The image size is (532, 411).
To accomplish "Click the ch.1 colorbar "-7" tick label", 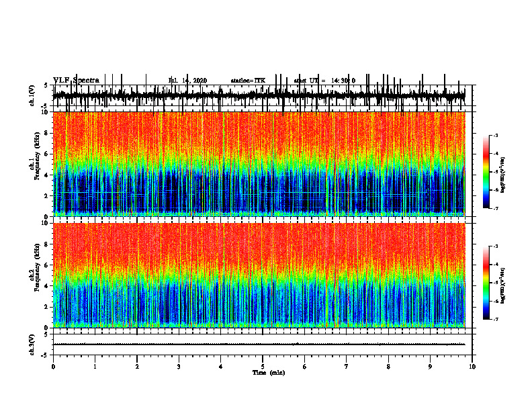I will point(496,208).
